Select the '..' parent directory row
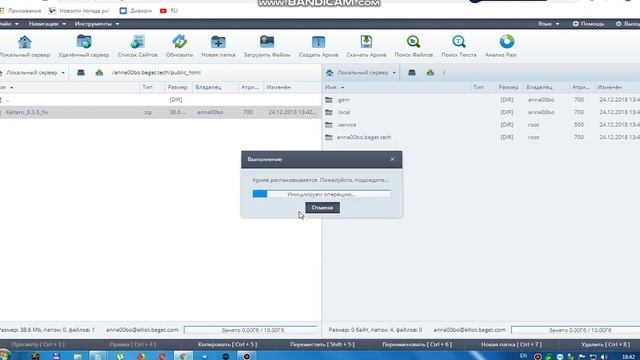Image resolution: width=640 pixels, height=360 pixels. (160, 100)
